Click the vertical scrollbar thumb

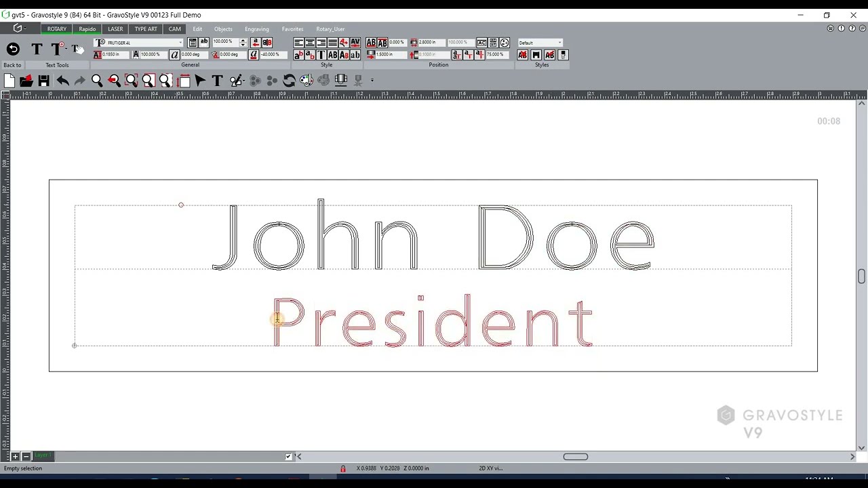pyautogui.click(x=861, y=277)
